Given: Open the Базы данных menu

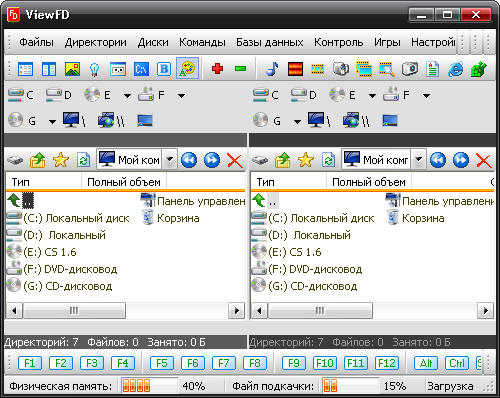Looking at the screenshot, I should coord(269,42).
